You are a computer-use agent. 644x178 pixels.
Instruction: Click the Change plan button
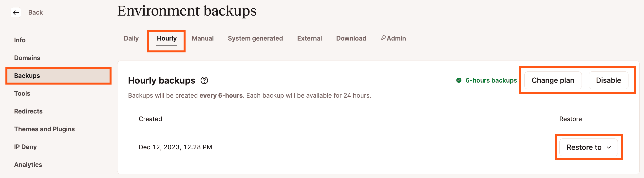[553, 80]
